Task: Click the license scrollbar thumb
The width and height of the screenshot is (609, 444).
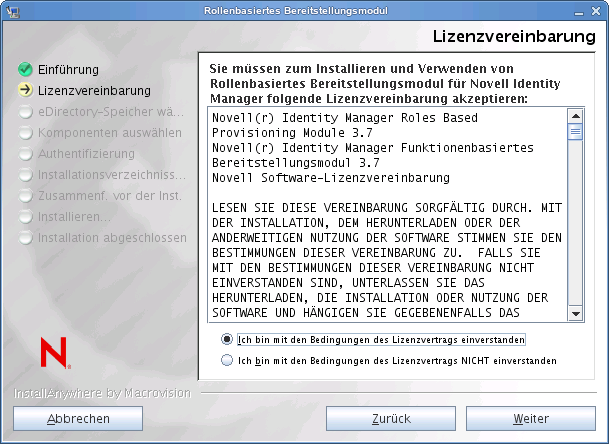Action: pyautogui.click(x=575, y=131)
